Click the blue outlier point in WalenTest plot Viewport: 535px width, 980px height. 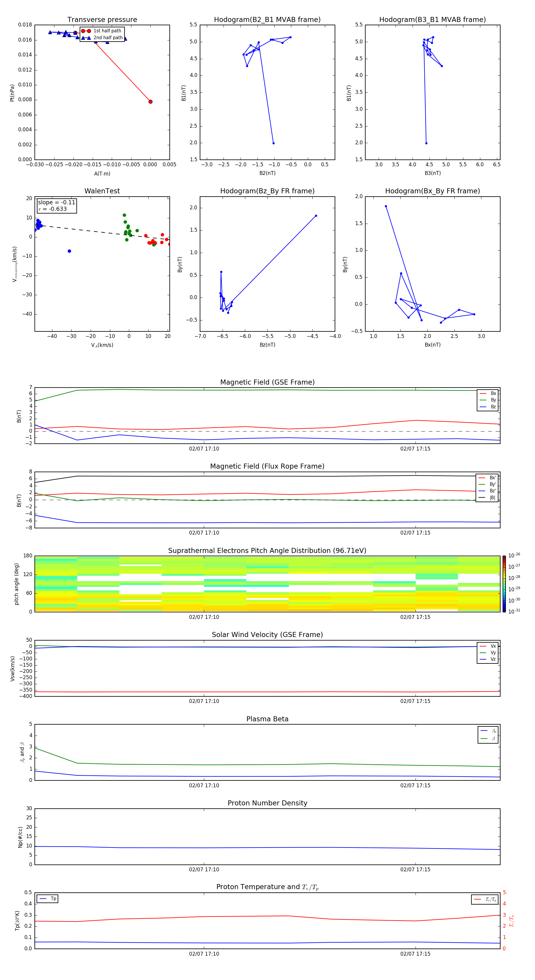(x=69, y=251)
